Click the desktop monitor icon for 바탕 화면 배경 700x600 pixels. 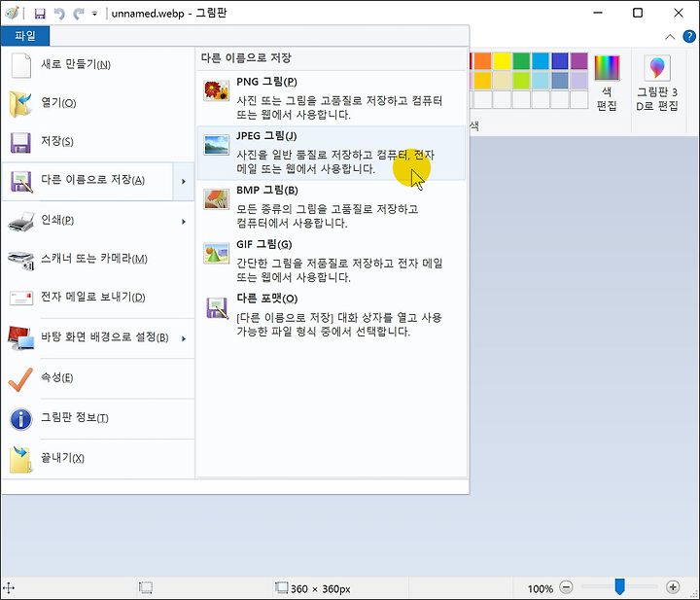pos(21,338)
